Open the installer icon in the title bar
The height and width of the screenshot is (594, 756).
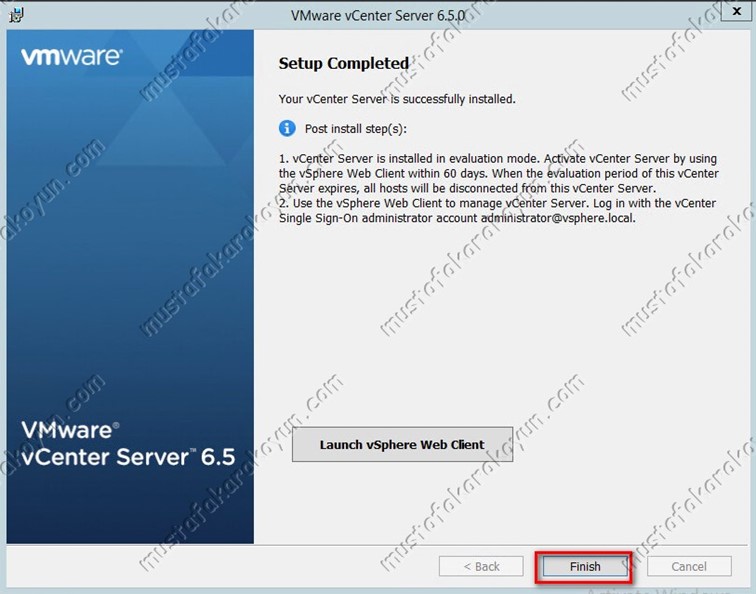[x=16, y=15]
